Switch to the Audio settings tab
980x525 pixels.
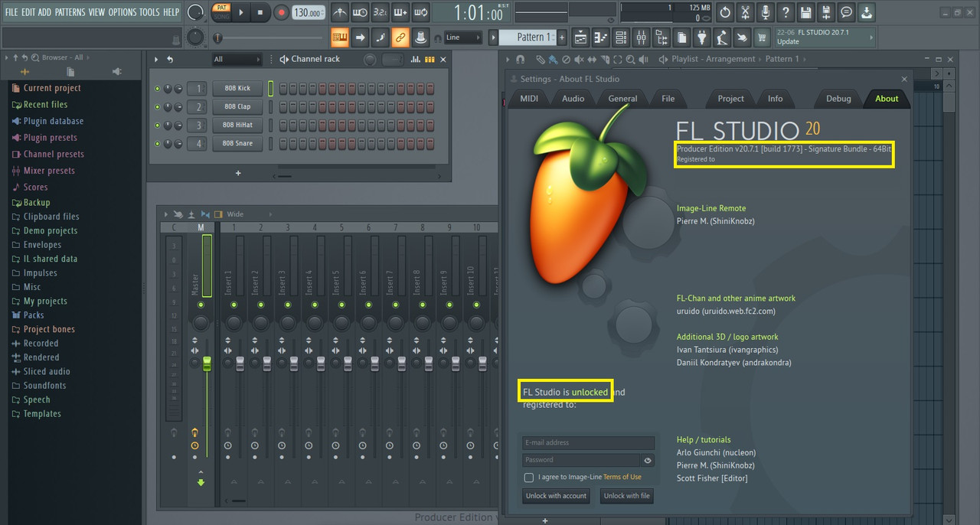tap(573, 99)
